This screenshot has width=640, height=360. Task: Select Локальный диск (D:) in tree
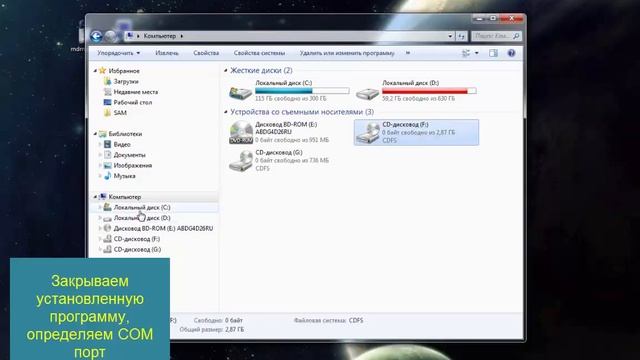pos(142,218)
